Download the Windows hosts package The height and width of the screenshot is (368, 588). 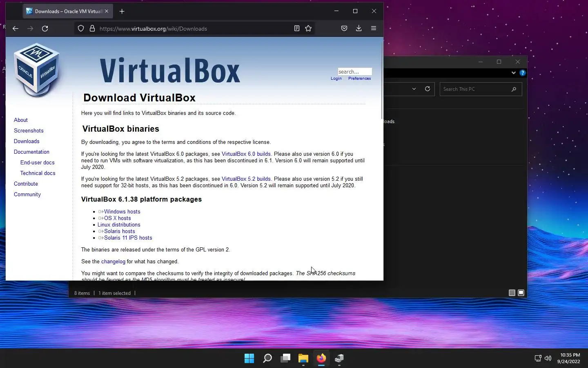(122, 212)
